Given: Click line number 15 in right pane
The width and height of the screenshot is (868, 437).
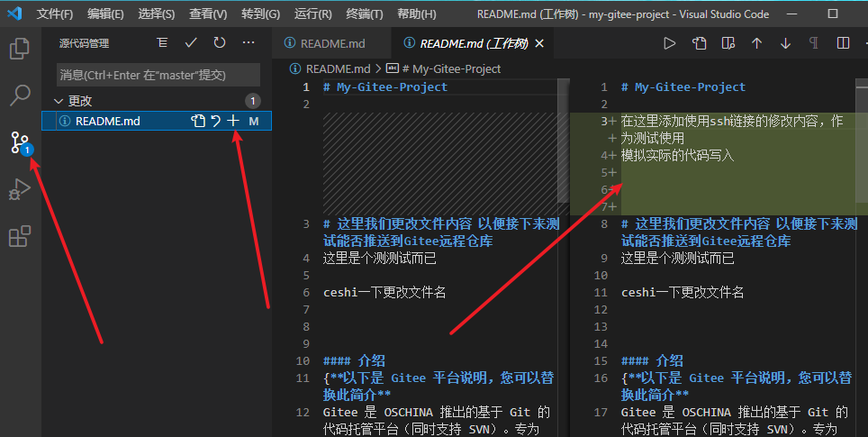Looking at the screenshot, I should (601, 360).
